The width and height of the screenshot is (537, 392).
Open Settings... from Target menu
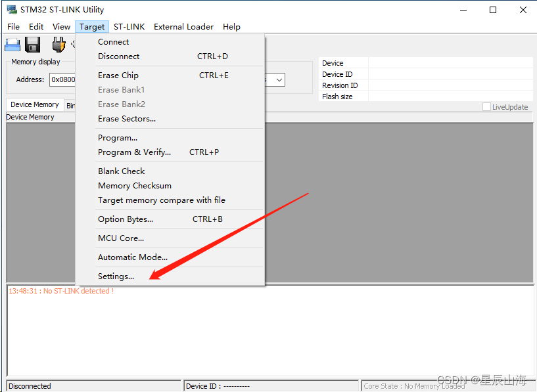[170, 276]
